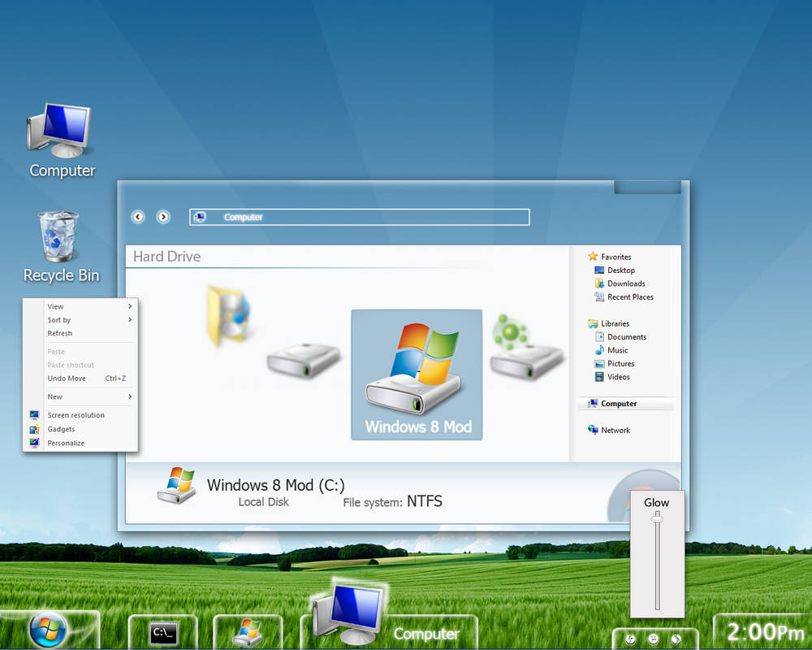Open Documents library link

[x=627, y=337]
